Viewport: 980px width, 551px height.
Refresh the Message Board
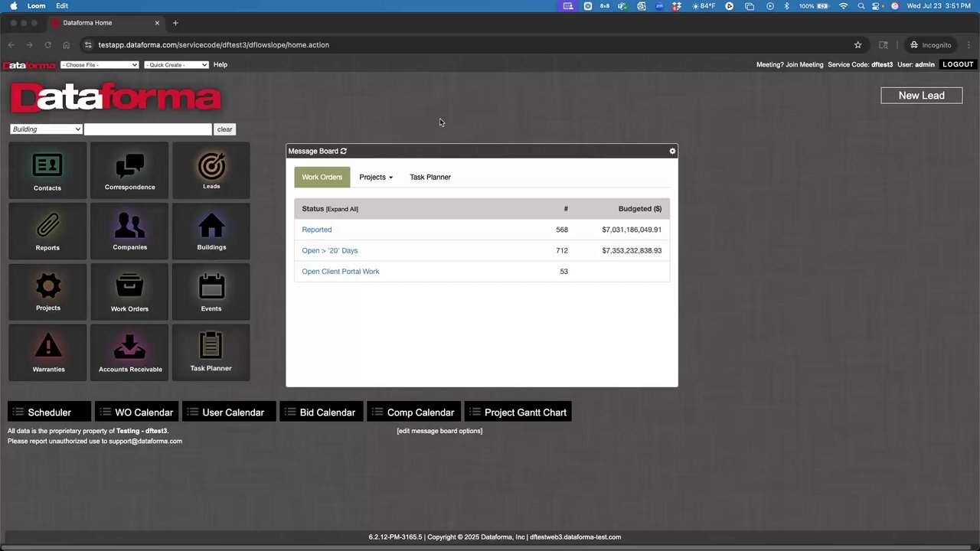[344, 151]
